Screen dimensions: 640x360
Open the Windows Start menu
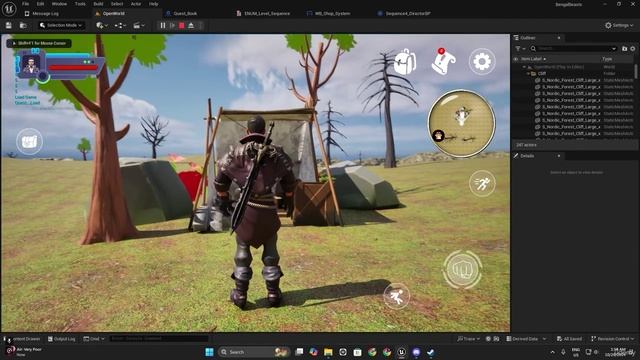[209, 352]
